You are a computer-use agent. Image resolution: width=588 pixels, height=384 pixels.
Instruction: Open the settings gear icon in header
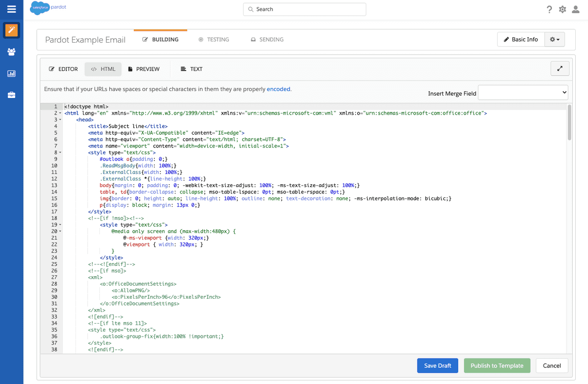[563, 9]
